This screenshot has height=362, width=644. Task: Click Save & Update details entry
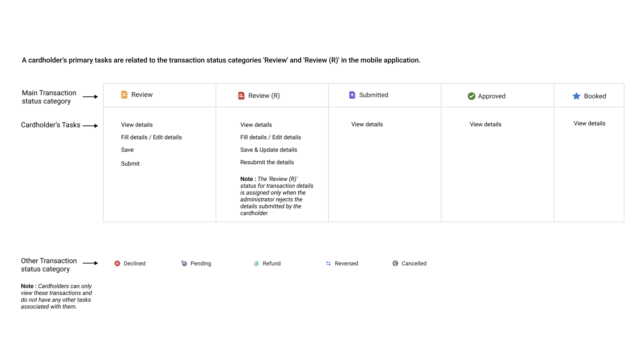(268, 150)
